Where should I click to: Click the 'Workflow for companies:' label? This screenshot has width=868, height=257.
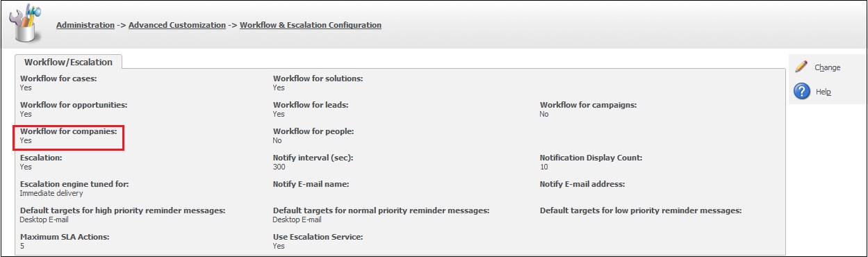click(x=68, y=131)
